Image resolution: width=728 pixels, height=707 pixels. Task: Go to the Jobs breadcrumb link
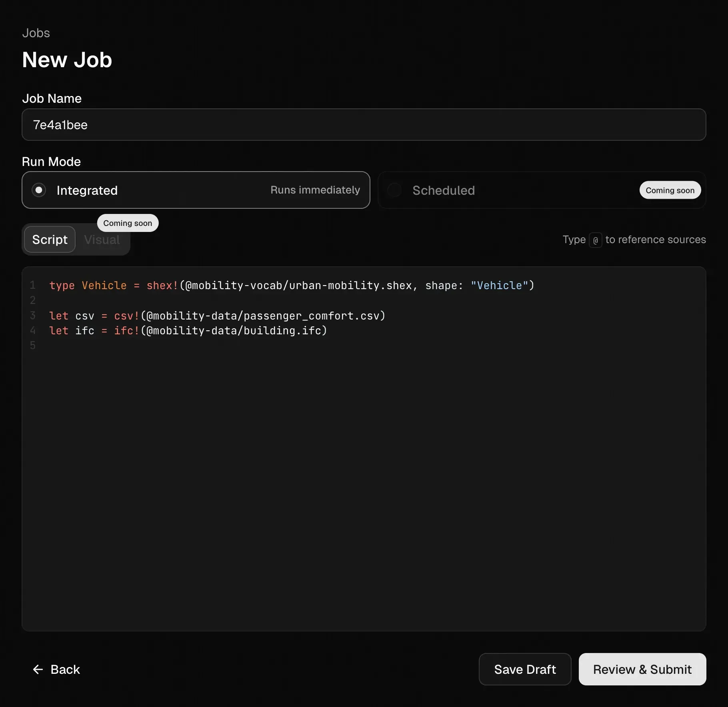point(36,33)
